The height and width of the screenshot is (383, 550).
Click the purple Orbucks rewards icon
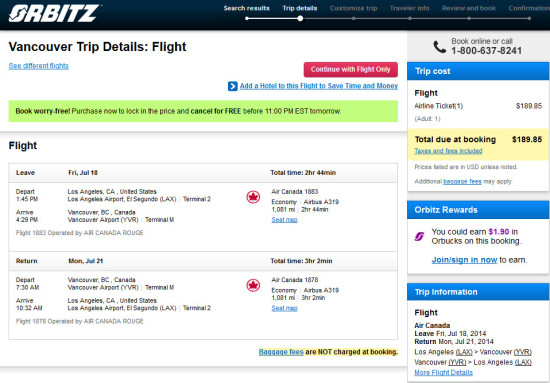pos(419,236)
